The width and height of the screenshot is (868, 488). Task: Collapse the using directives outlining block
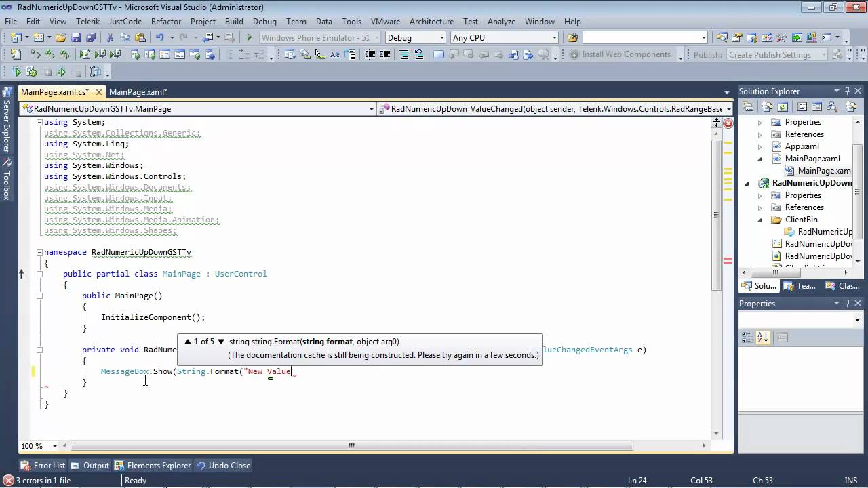click(x=39, y=122)
